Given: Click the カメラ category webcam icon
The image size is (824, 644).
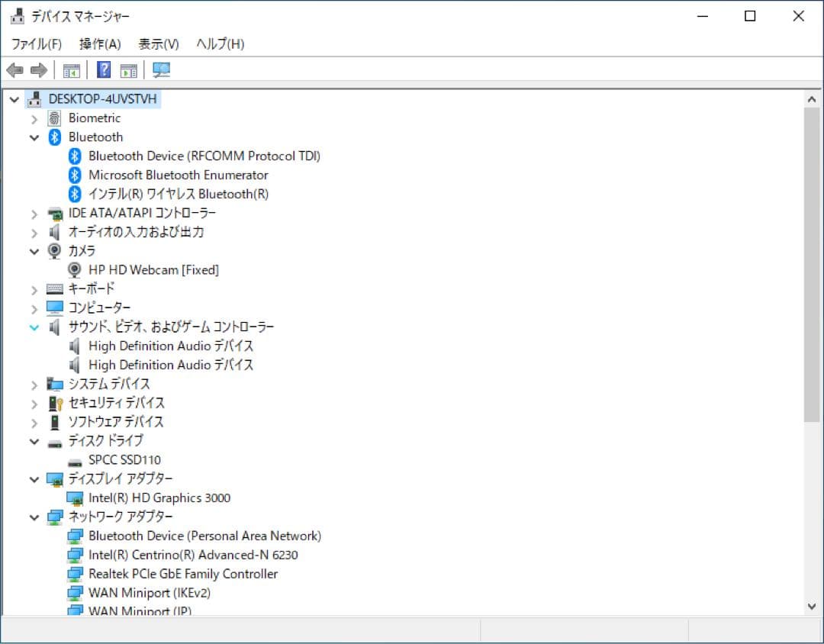Looking at the screenshot, I should 55,251.
